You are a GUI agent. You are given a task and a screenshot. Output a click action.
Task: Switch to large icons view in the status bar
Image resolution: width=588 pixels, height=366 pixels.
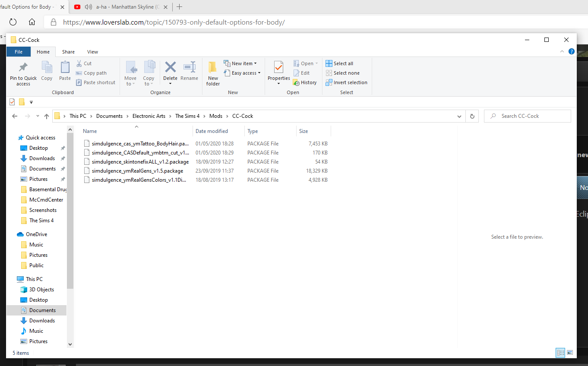pyautogui.click(x=570, y=353)
